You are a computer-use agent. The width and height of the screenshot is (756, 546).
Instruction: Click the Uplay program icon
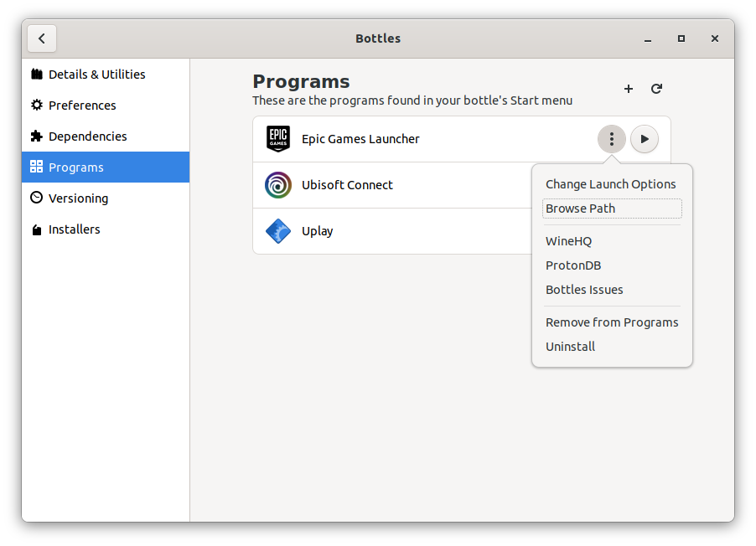(277, 230)
